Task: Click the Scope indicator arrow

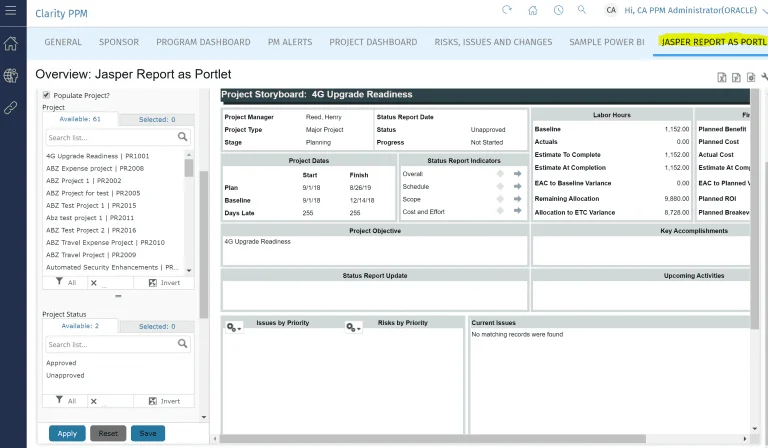Action: tap(517, 199)
